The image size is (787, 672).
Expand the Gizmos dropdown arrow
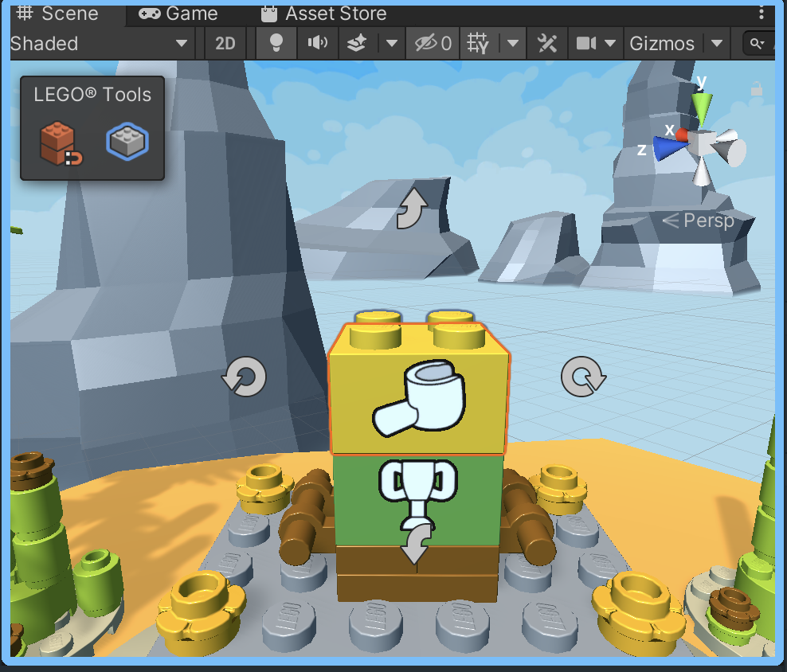point(717,44)
